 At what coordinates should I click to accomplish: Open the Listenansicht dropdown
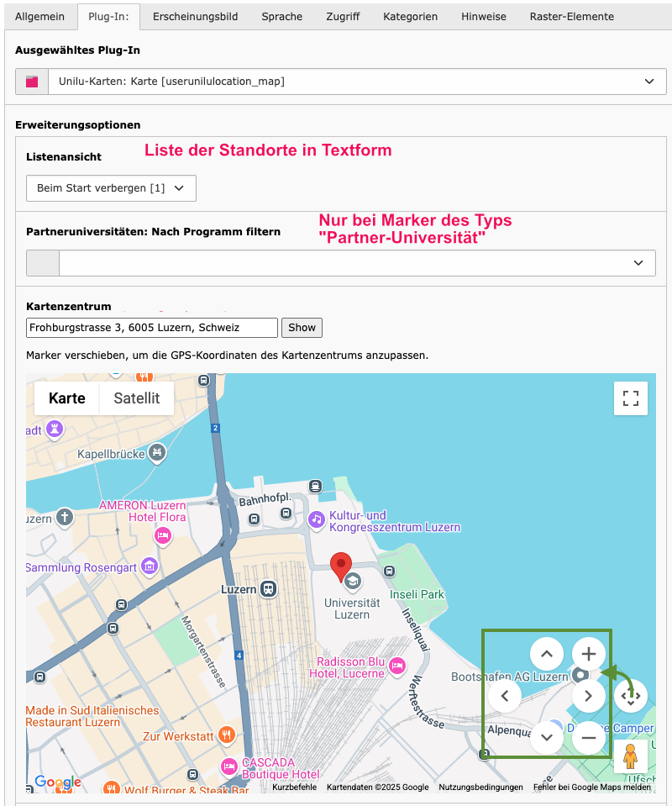pyautogui.click(x=111, y=188)
